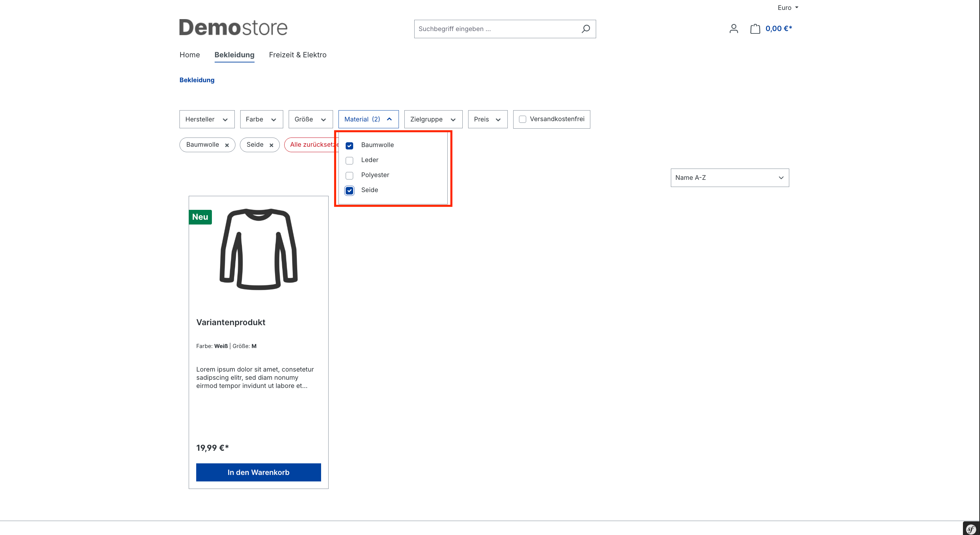This screenshot has height=535, width=980.
Task: Open the Freizeit & Elektro menu item
Action: pyautogui.click(x=298, y=55)
